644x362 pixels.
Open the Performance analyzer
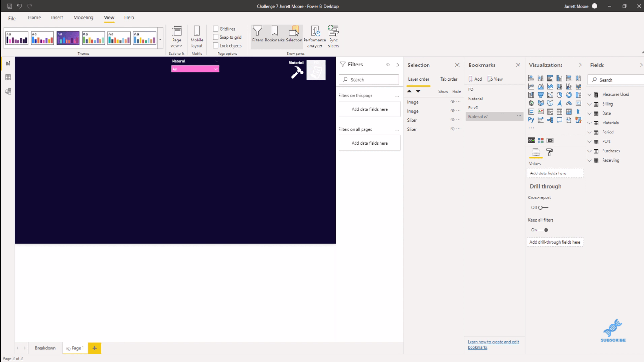point(314,37)
